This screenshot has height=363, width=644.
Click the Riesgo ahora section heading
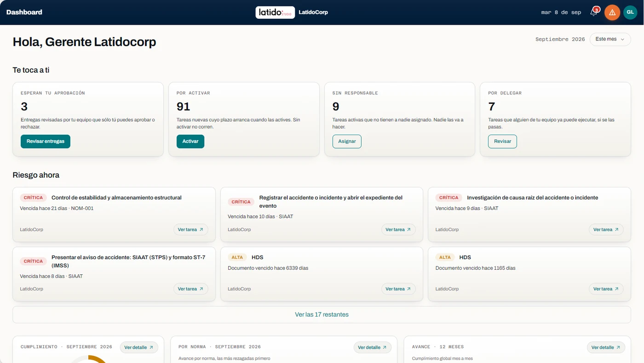tap(36, 175)
